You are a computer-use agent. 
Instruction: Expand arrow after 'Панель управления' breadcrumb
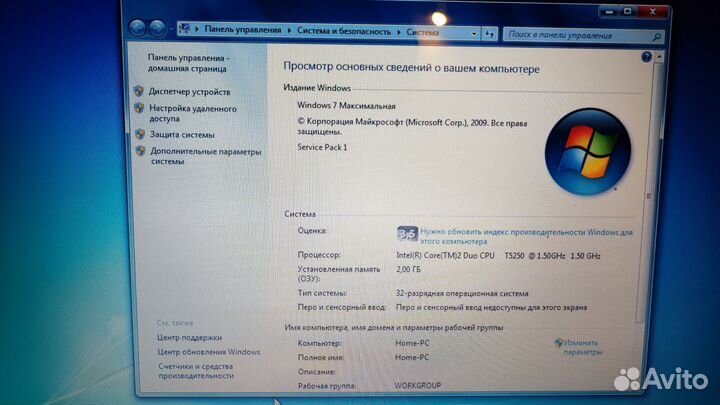289,30
